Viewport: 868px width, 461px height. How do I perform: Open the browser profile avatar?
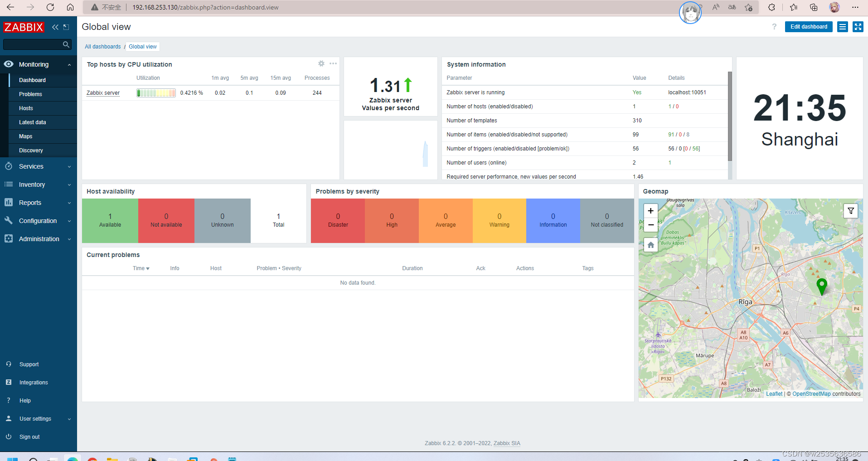click(x=834, y=7)
